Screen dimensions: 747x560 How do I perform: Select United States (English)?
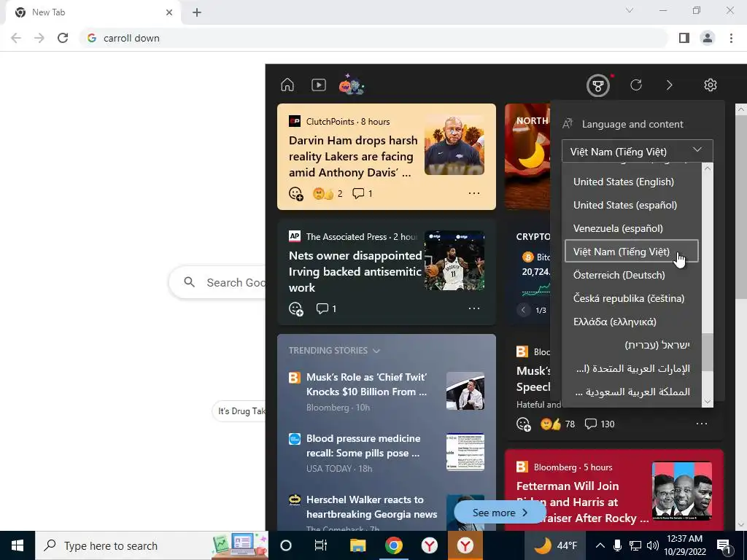[x=632, y=182]
